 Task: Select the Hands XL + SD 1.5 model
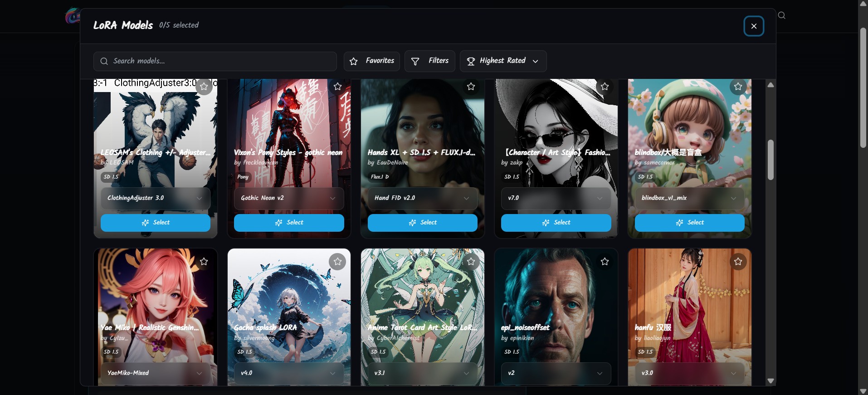click(x=423, y=223)
